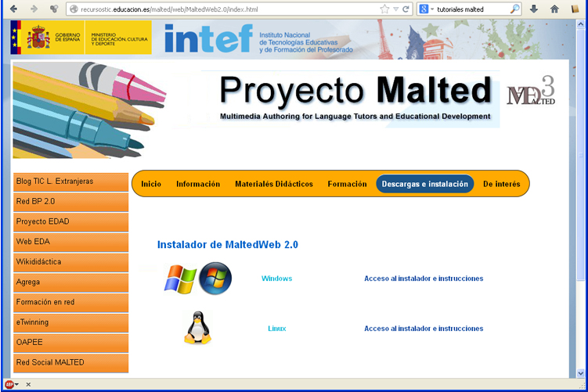588x392 pixels.
Task: Open the De interés menu item
Action: coord(501,184)
